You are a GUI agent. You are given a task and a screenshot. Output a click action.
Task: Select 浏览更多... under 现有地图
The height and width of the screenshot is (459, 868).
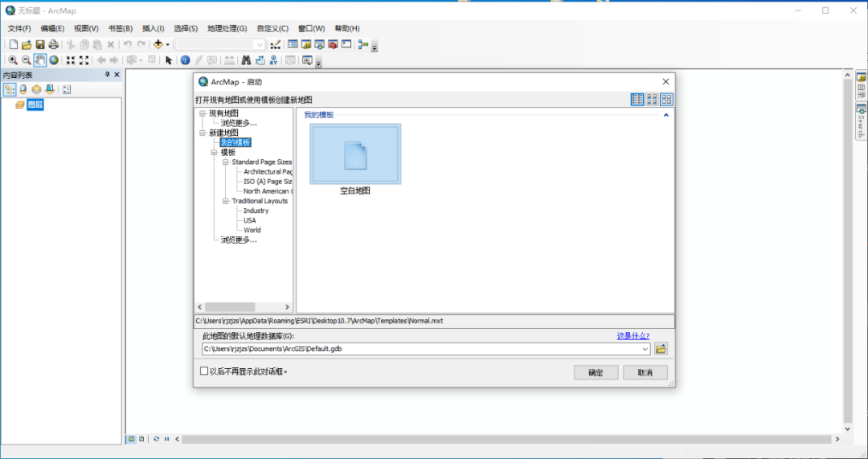click(x=239, y=123)
